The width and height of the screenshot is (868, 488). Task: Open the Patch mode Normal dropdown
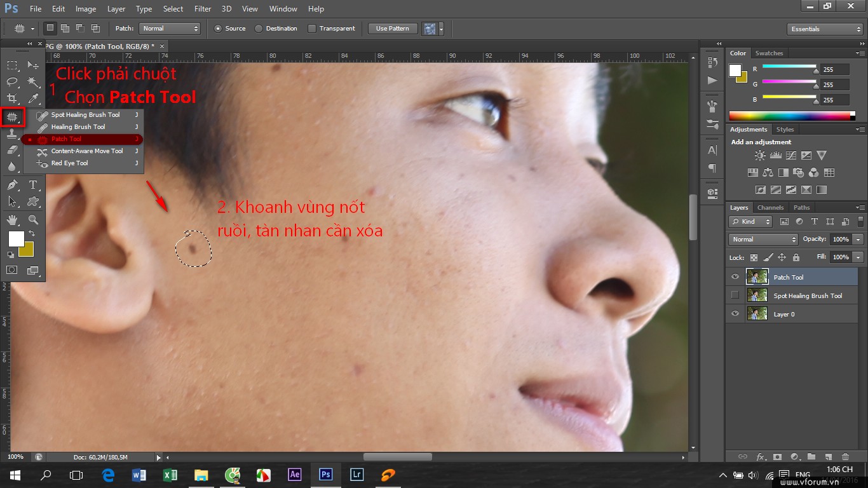(x=170, y=29)
